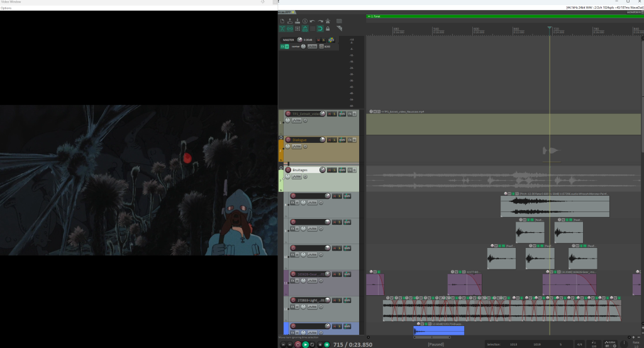644x348 pixels.
Task: Click the Metronome toolbar icon
Action: [328, 21]
